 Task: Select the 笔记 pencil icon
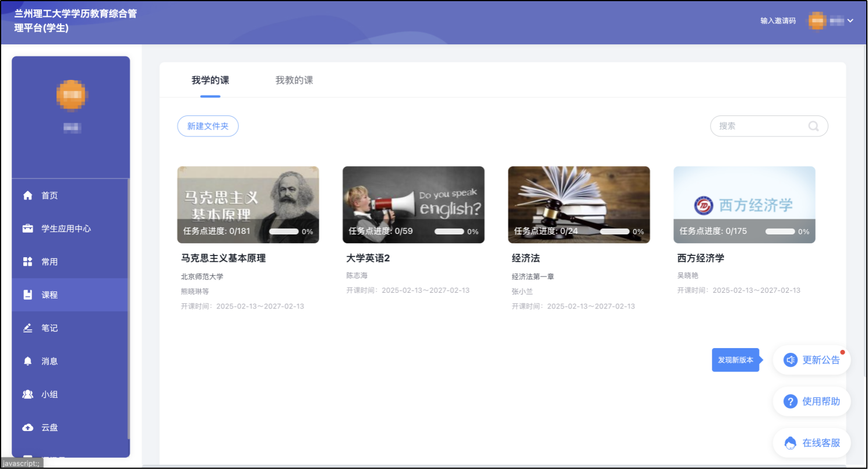pyautogui.click(x=27, y=328)
